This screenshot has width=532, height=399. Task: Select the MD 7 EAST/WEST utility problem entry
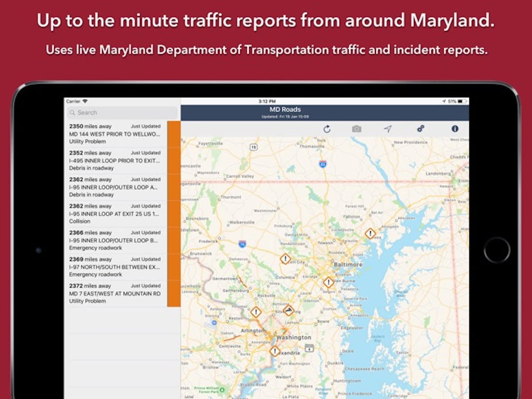click(x=114, y=293)
